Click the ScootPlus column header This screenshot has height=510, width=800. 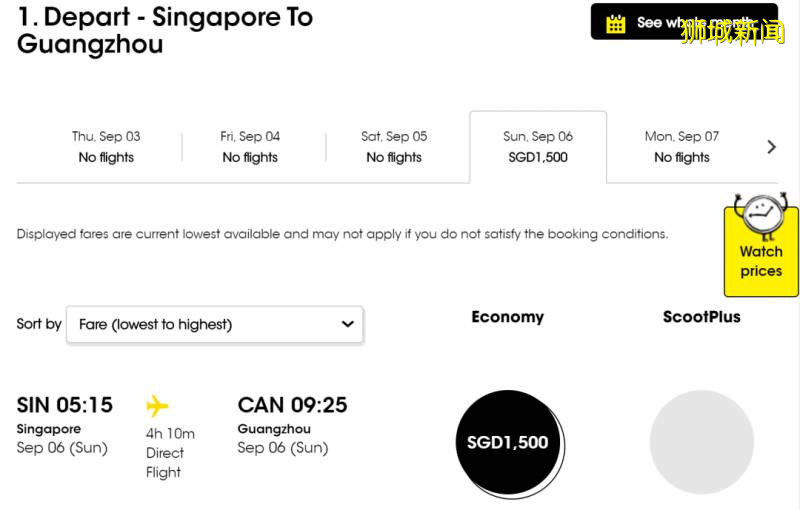[702, 317]
